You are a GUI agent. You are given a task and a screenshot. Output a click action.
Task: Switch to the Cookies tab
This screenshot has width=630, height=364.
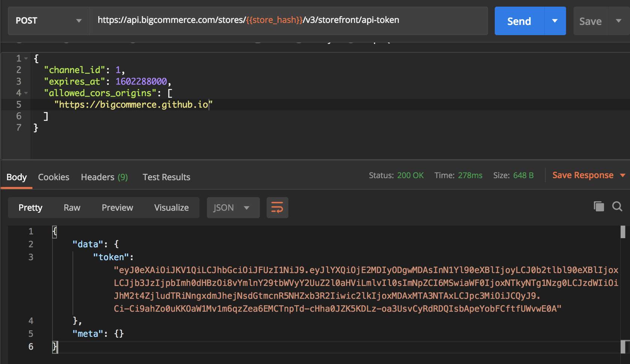click(x=53, y=177)
